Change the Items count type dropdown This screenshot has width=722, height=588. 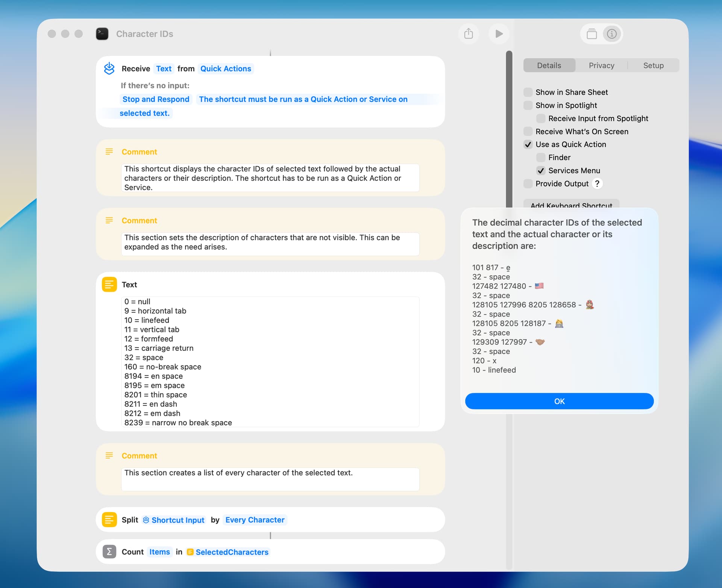tap(159, 552)
